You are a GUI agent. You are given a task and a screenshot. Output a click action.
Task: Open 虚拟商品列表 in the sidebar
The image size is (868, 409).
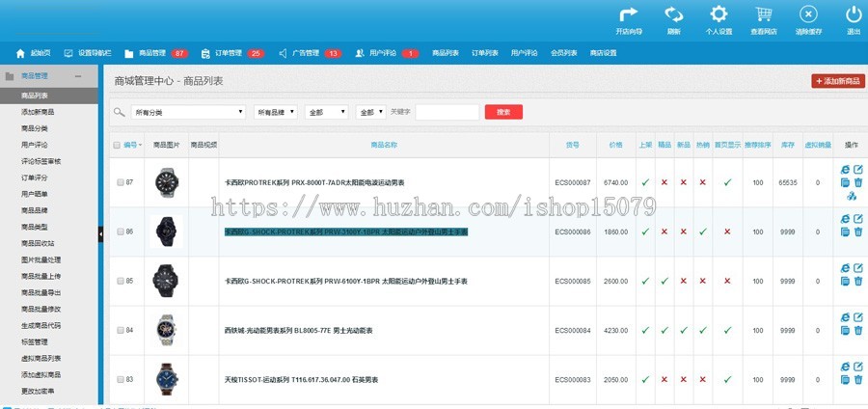[41, 358]
